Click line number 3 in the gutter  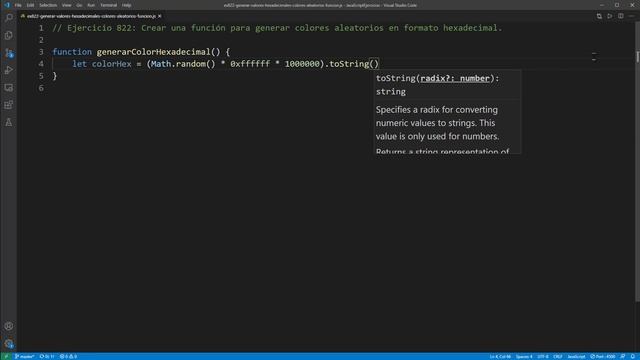tap(41, 52)
